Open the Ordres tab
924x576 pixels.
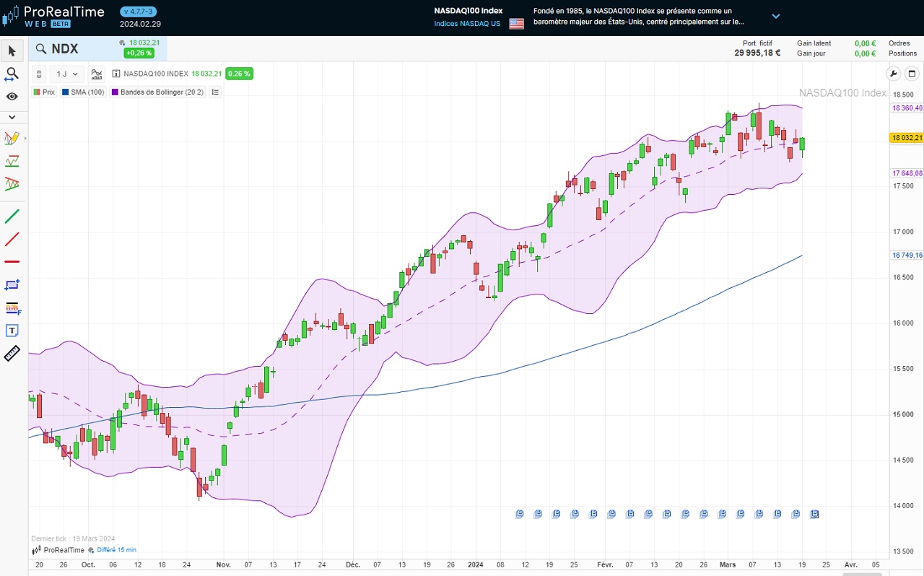[x=899, y=43]
